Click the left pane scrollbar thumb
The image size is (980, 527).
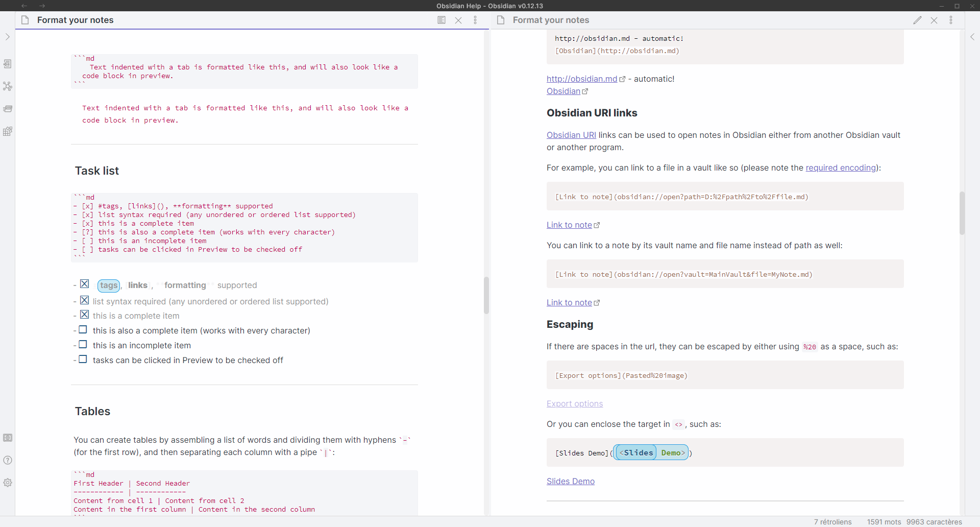486,295
